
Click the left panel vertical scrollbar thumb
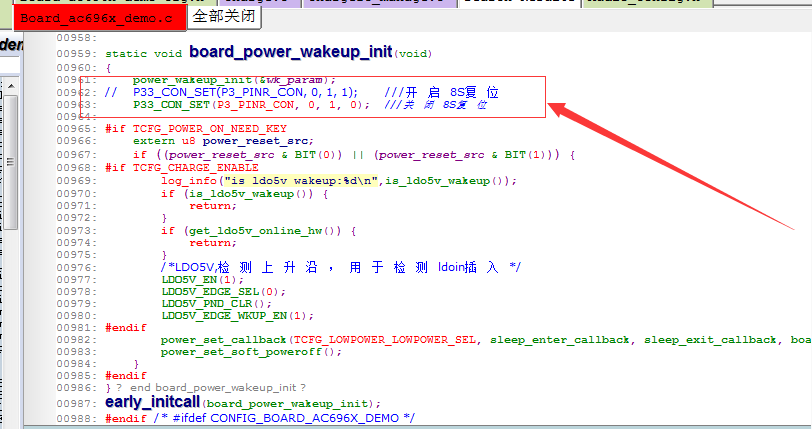pyautogui.click(x=11, y=162)
